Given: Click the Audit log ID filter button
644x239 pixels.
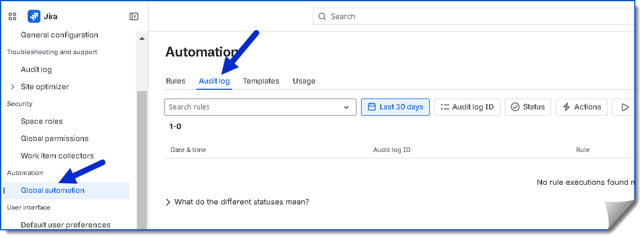Looking at the screenshot, I should point(467,107).
